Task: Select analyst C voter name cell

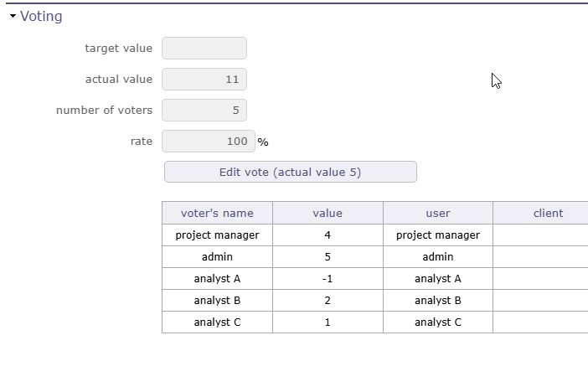Action: pyautogui.click(x=217, y=322)
